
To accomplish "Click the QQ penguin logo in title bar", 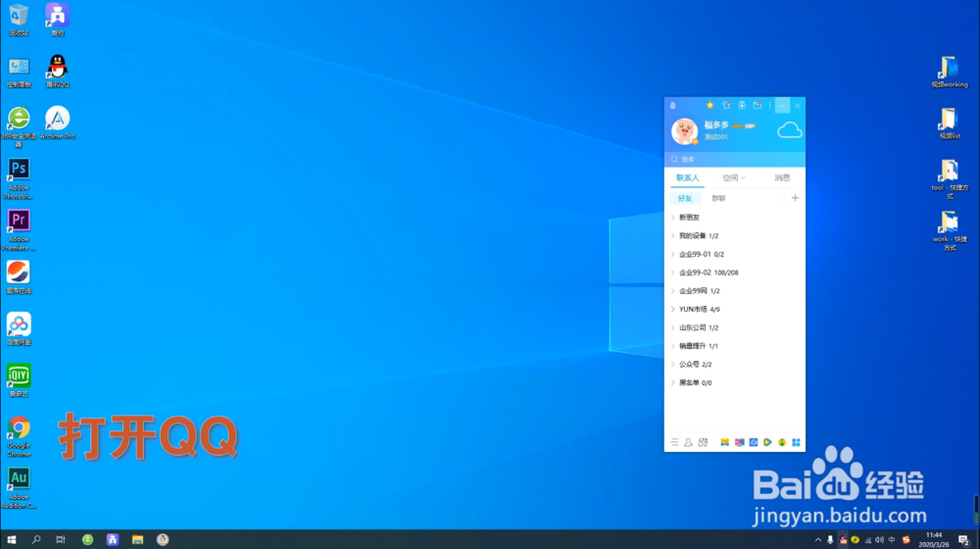I will pyautogui.click(x=673, y=106).
